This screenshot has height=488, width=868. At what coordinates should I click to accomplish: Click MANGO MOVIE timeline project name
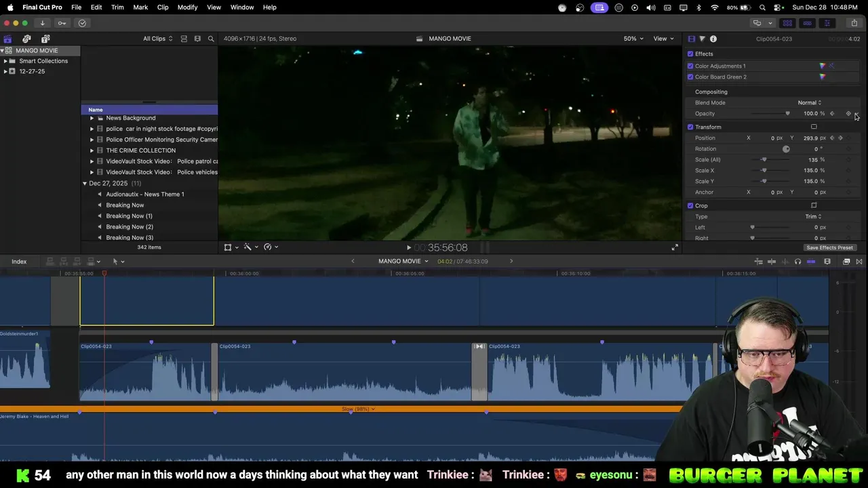(x=399, y=262)
